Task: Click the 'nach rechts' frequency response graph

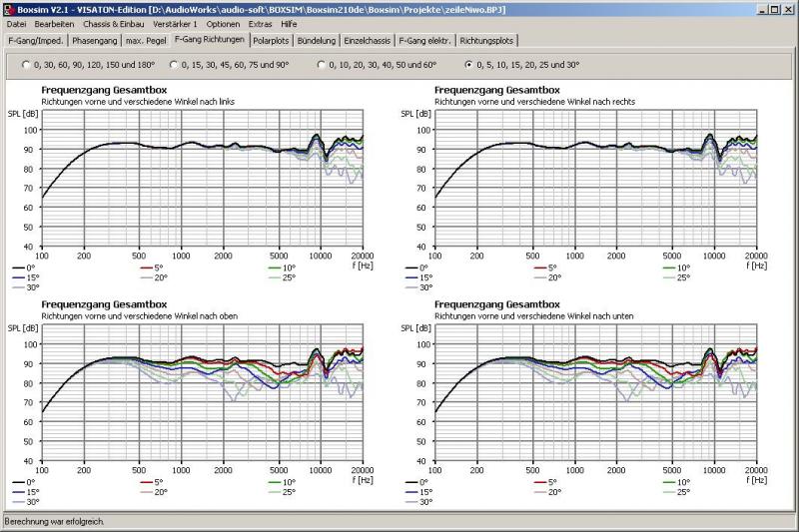Action: click(595, 179)
